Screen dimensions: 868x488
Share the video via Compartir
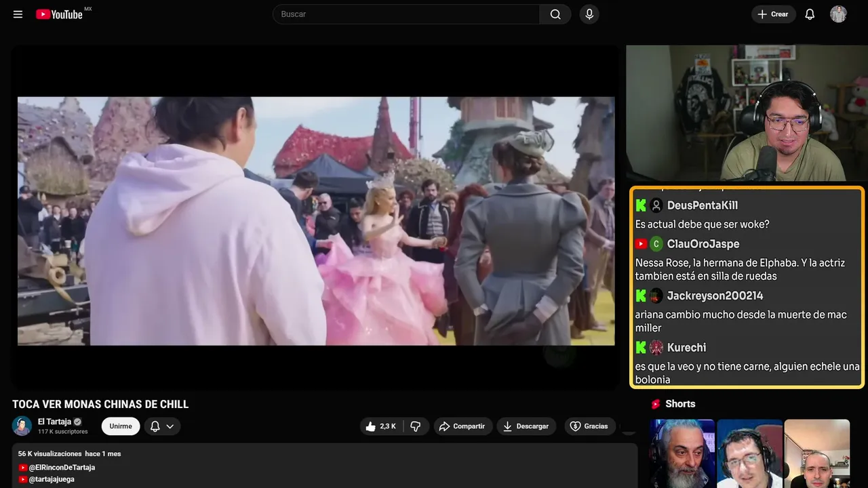[x=463, y=426]
